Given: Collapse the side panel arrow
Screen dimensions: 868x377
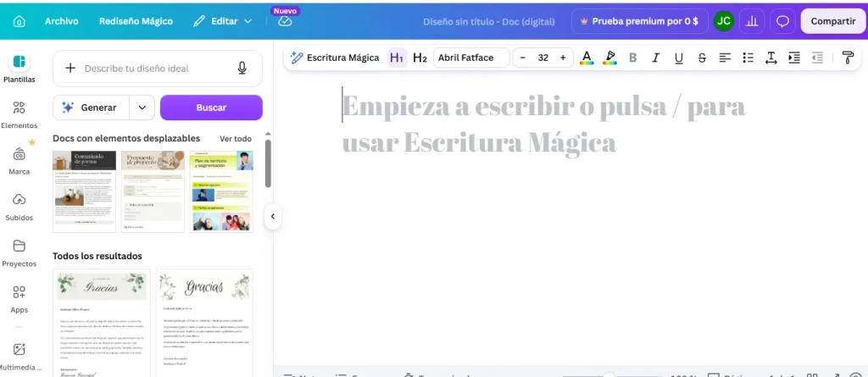Looking at the screenshot, I should (272, 216).
